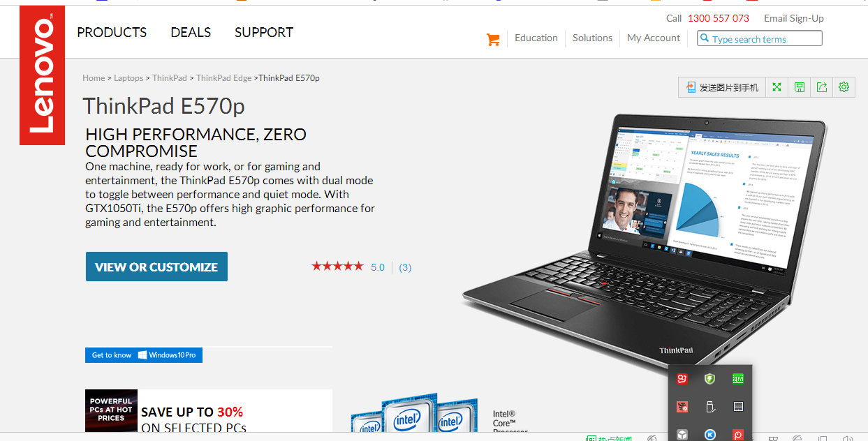868x441 pixels.
Task: Select the ThinkPad Edge breadcrumb link
Action: tap(223, 78)
